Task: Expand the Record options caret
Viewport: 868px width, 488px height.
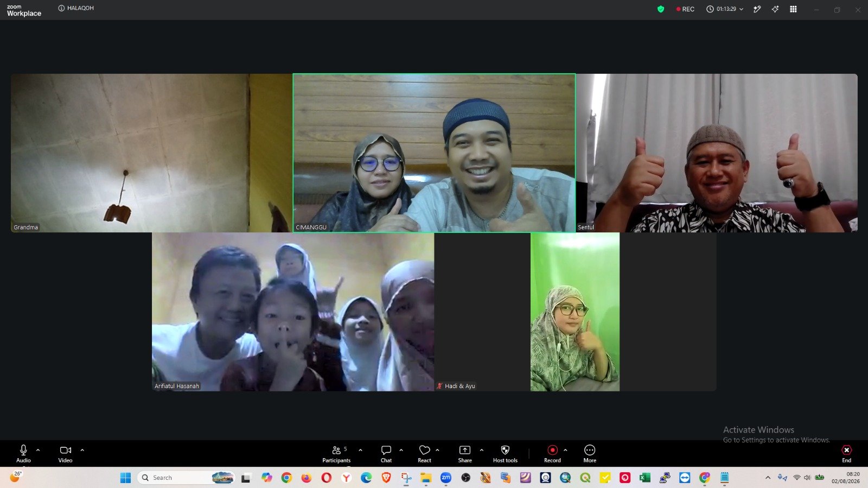Action: point(565,450)
